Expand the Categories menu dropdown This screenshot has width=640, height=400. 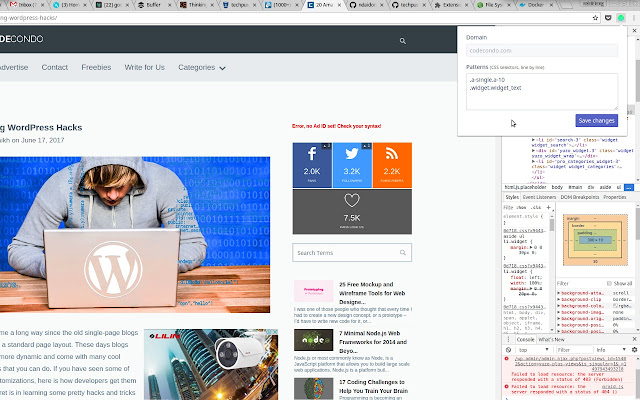(x=202, y=67)
